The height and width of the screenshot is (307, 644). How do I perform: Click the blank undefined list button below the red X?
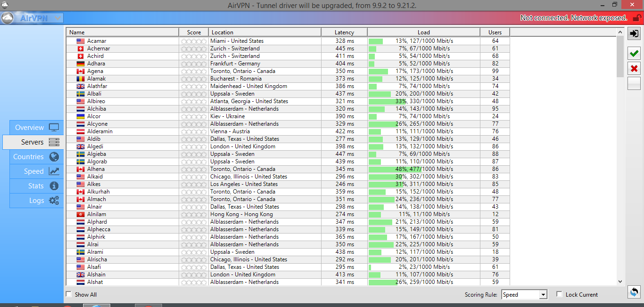(x=634, y=84)
